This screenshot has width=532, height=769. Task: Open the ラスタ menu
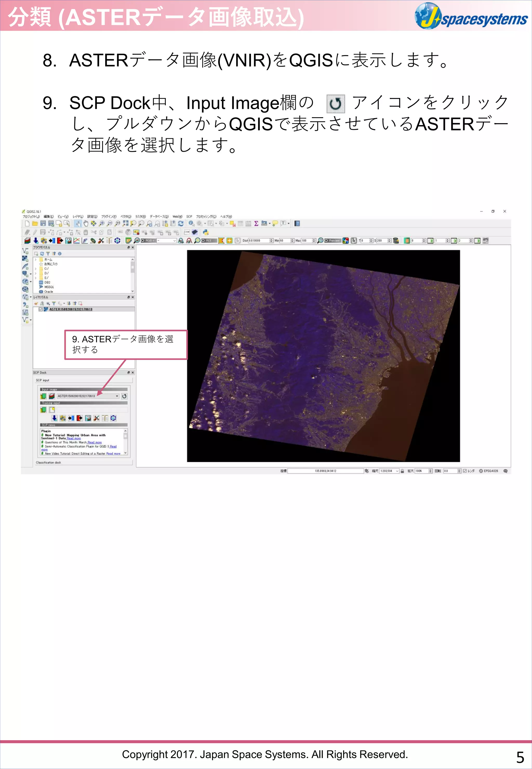pos(140,216)
